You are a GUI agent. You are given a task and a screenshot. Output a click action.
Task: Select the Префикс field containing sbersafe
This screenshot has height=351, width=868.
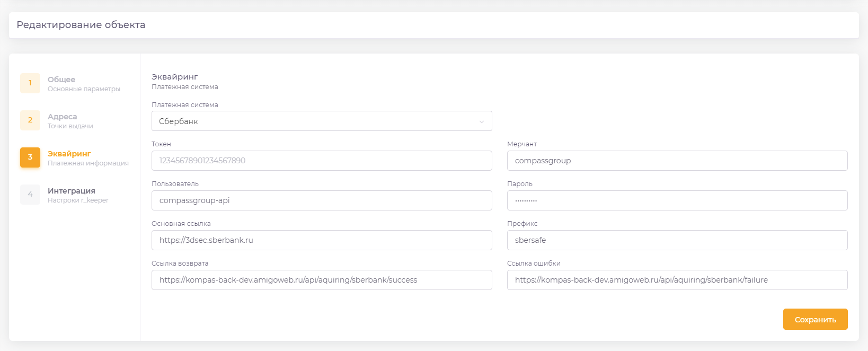tap(677, 240)
